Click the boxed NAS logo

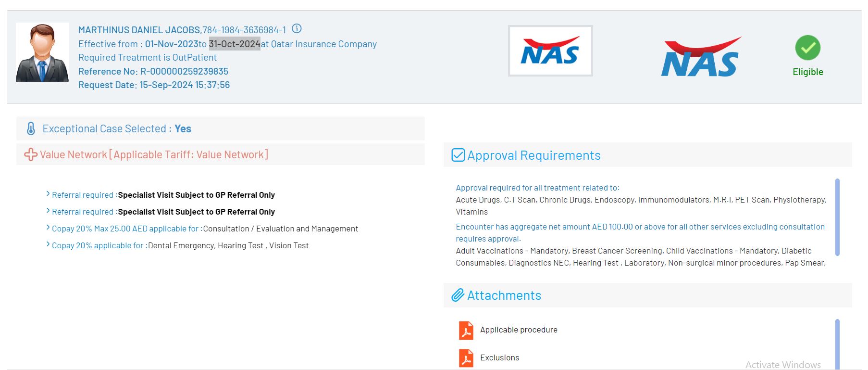[550, 51]
